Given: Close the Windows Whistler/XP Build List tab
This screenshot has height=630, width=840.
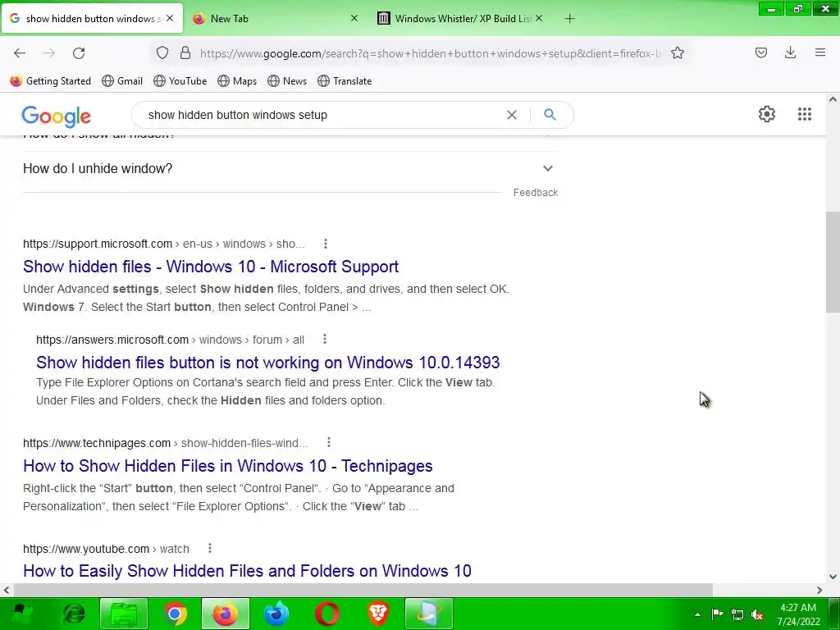Looking at the screenshot, I should pyautogui.click(x=539, y=18).
